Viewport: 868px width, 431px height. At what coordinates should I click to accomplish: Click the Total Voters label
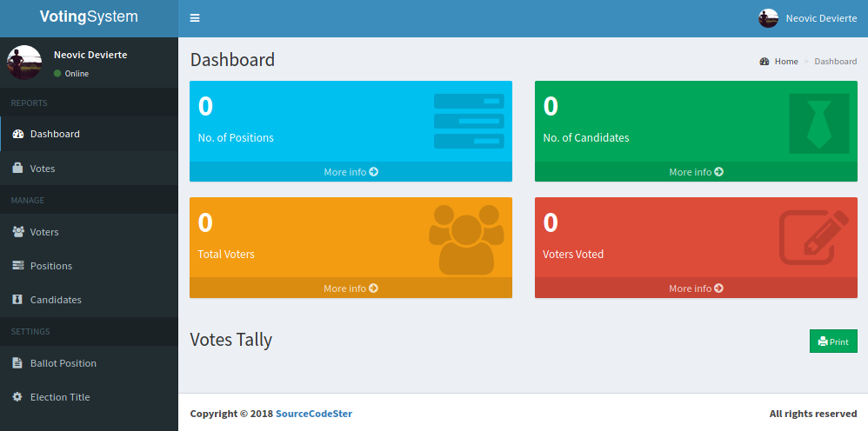pyautogui.click(x=226, y=255)
